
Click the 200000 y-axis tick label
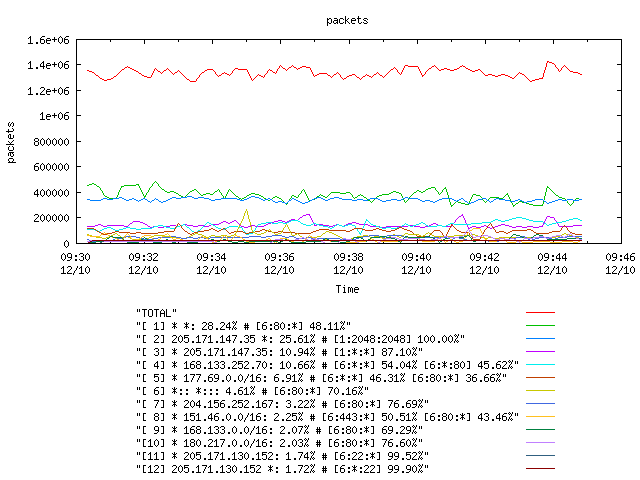coord(51,218)
